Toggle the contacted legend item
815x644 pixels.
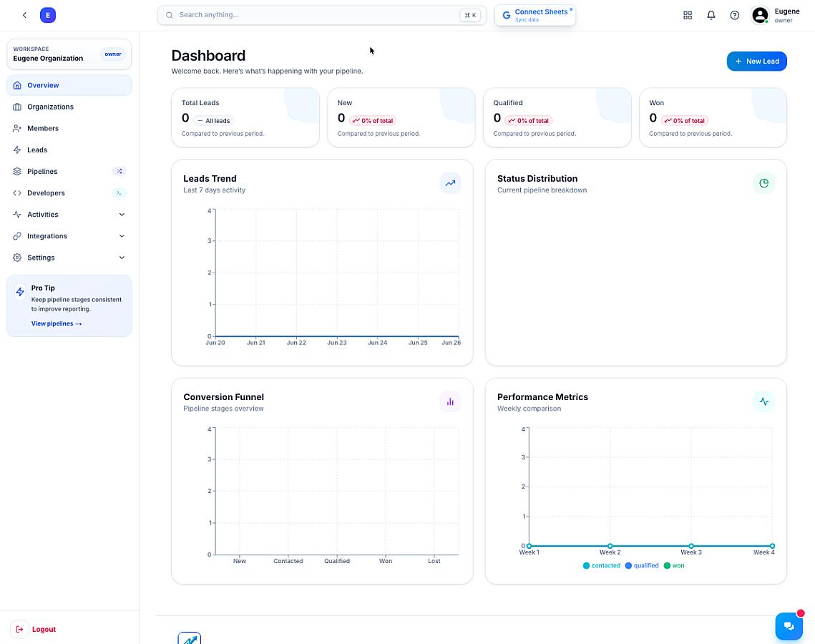point(601,565)
